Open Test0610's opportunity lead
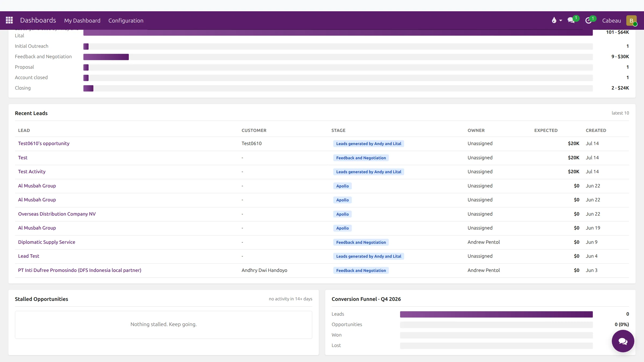The image size is (644, 362). pos(44,143)
